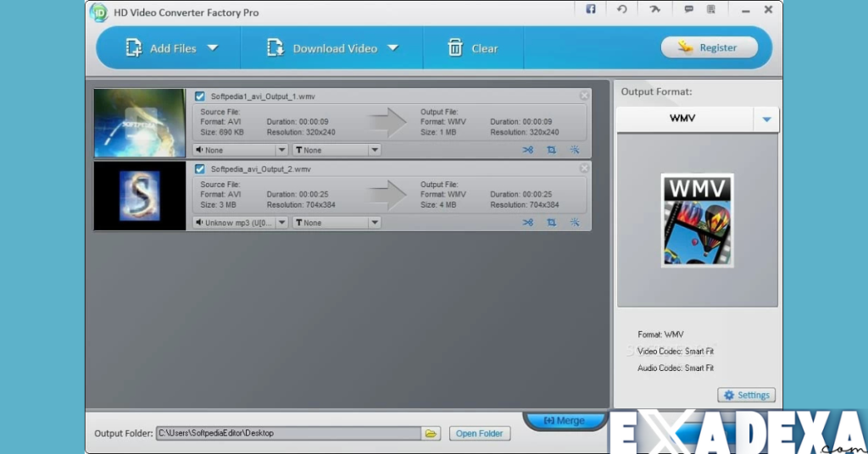Click clip/trim icon for Softpedia_avi_Output_2.wmv

(x=528, y=222)
